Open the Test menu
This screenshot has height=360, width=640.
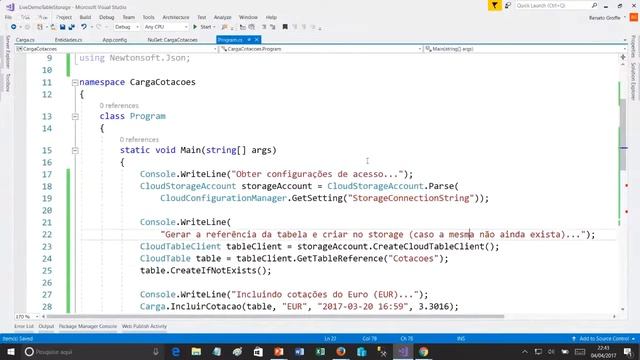click(202, 17)
